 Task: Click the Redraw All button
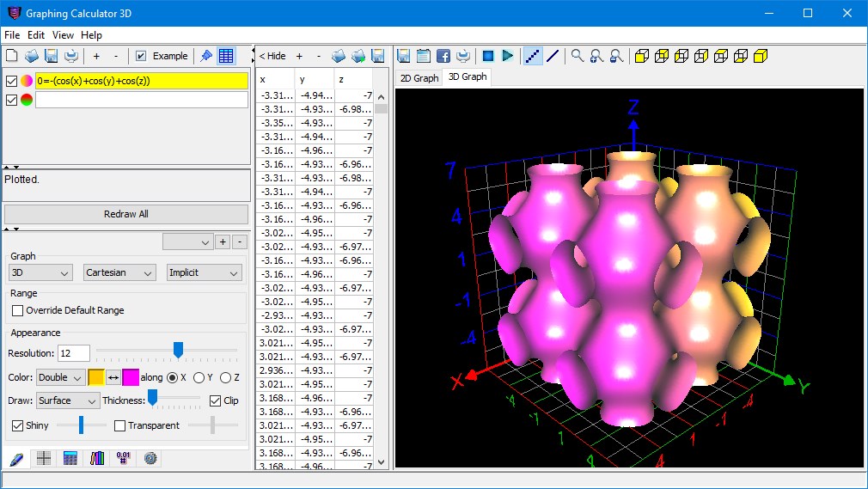coord(126,214)
